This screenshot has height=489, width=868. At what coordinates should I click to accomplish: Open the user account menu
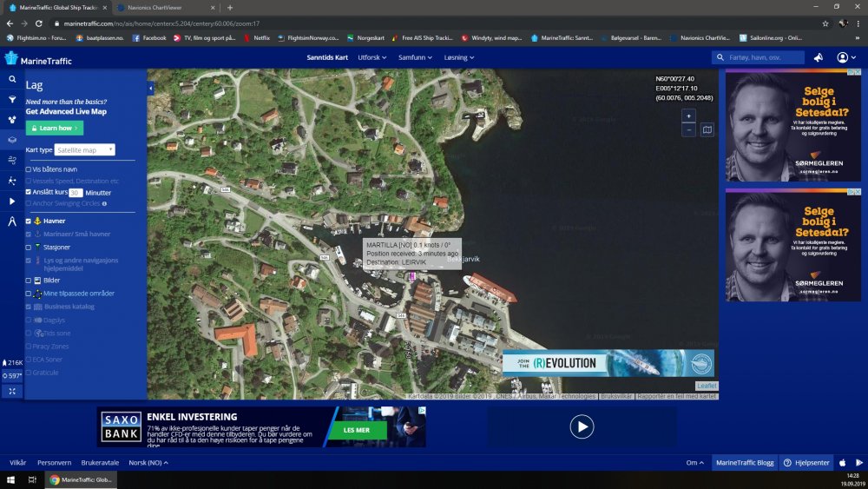point(845,57)
